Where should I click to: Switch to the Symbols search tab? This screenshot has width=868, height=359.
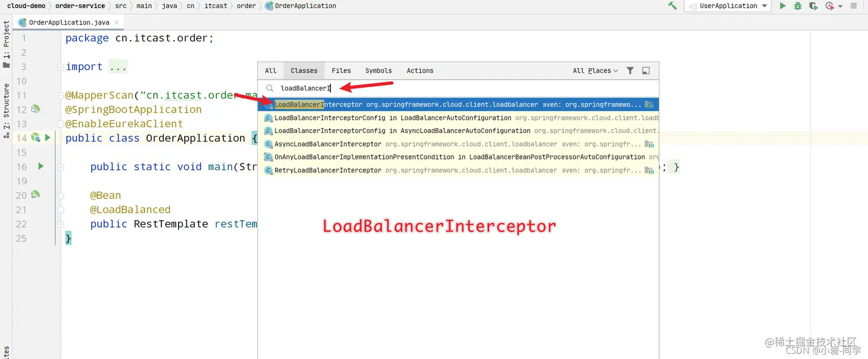pyautogui.click(x=378, y=71)
